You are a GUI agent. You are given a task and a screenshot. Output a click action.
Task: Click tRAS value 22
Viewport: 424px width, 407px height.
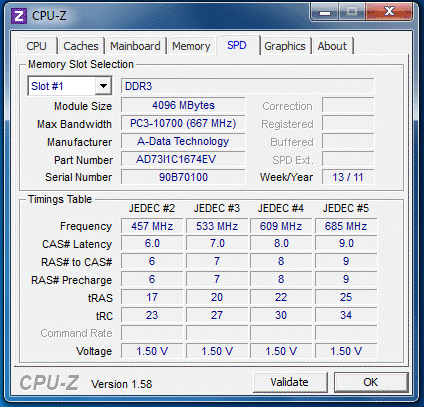tap(281, 297)
